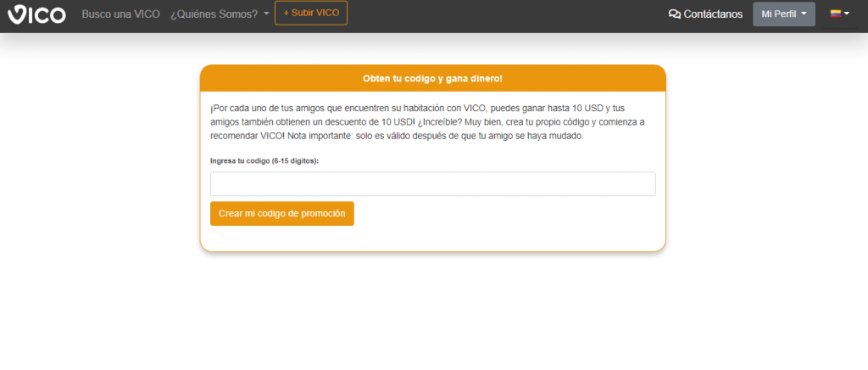The height and width of the screenshot is (370, 868).
Task: Focus the promo code input field
Action: click(x=432, y=184)
